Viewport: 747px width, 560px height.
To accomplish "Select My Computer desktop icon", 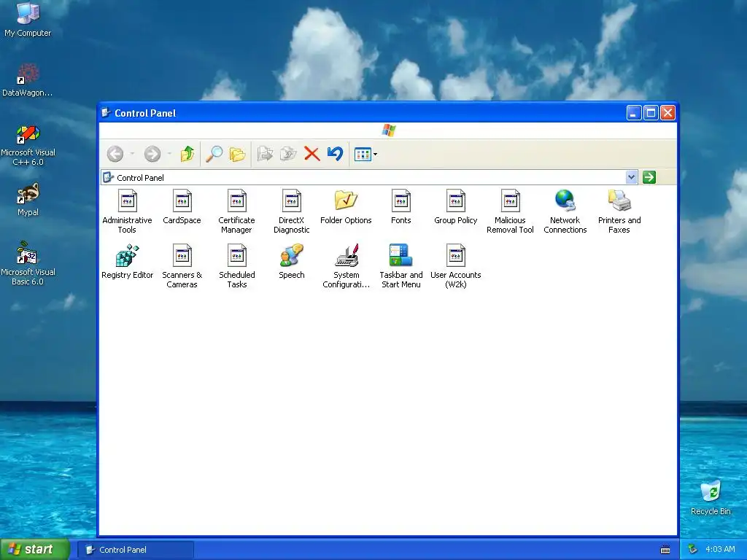I will (x=28, y=20).
